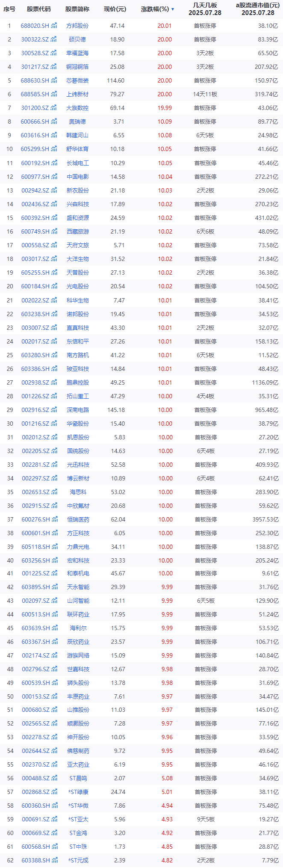Click the 序号 column header
Screen dimensions: 283x868
click(x=9, y=9)
